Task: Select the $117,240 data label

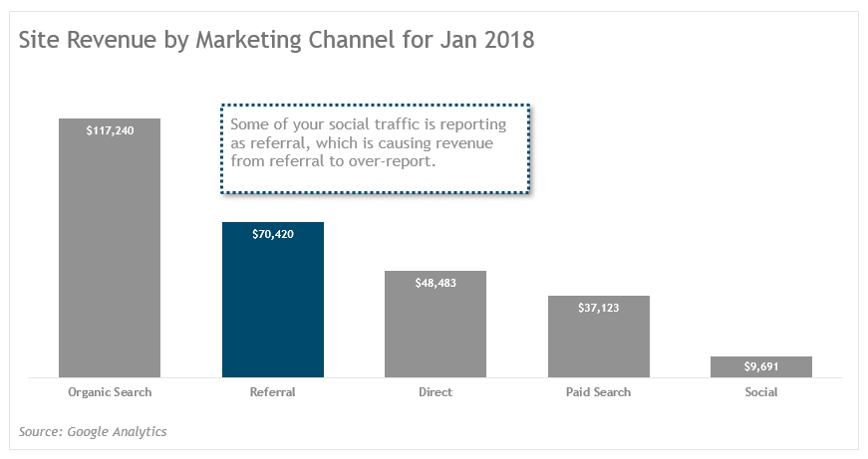Action: 110,130
